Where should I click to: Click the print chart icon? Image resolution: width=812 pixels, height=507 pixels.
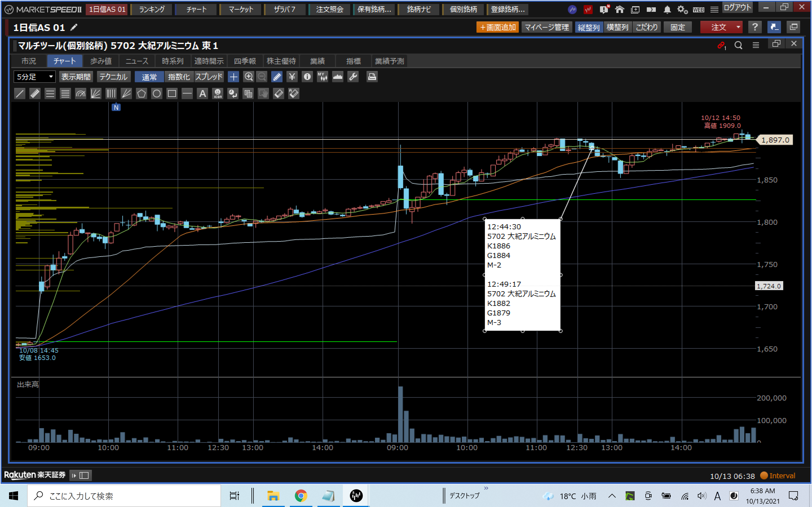371,77
